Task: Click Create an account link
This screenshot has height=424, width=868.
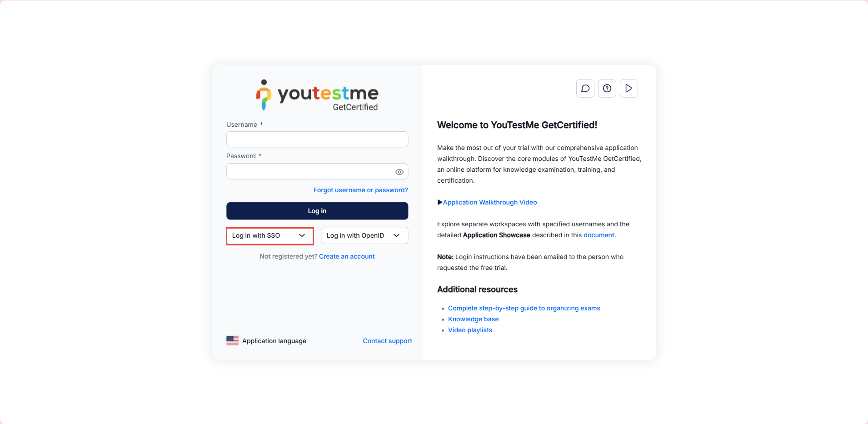Action: 347,256
